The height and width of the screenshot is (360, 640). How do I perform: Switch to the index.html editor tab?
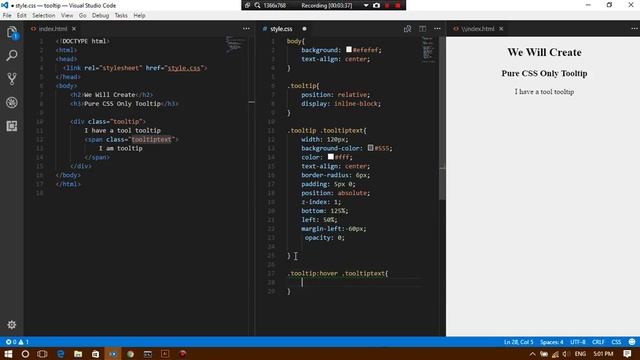tap(53, 29)
